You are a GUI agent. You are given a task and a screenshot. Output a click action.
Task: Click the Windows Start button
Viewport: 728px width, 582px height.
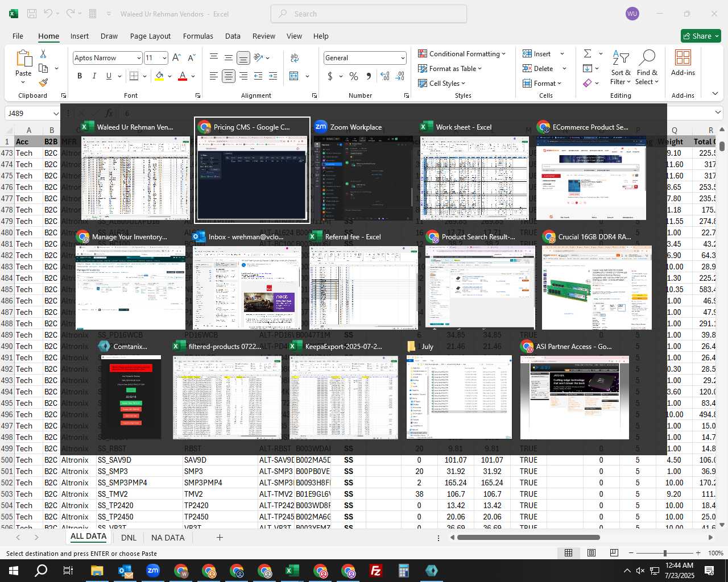[x=14, y=571]
